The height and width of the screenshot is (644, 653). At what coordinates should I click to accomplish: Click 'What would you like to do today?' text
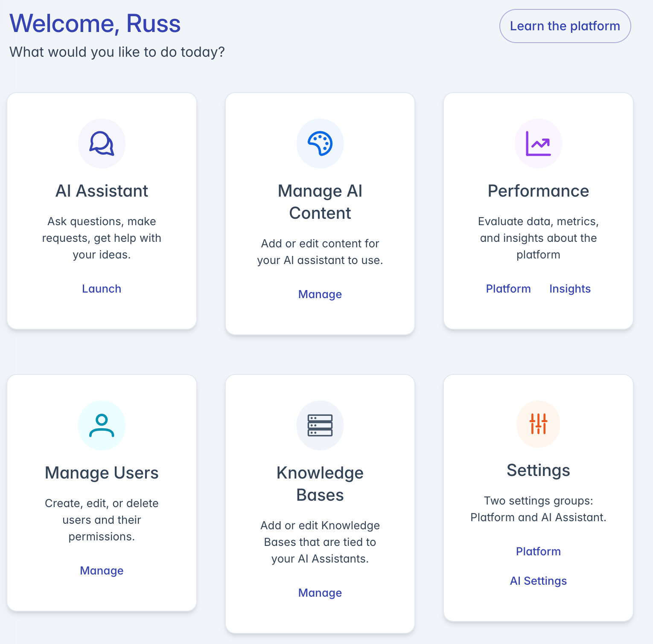pos(117,52)
